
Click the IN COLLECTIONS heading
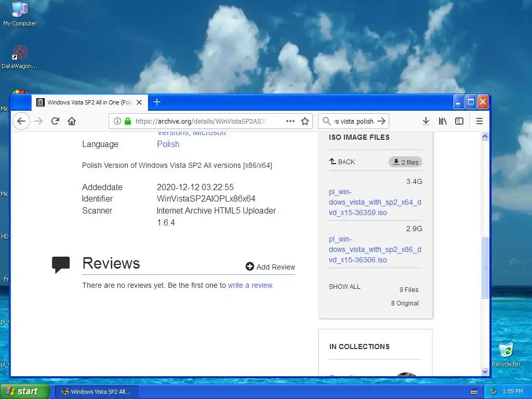click(x=360, y=347)
